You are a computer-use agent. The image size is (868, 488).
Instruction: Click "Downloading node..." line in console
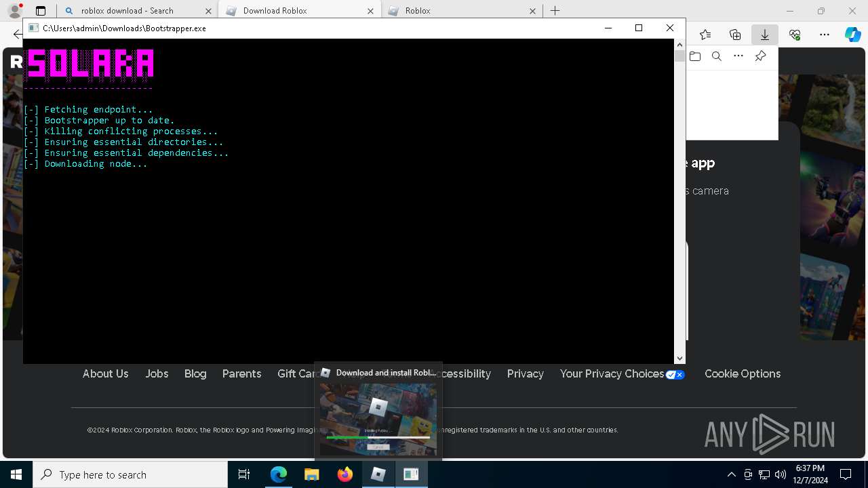(x=85, y=163)
